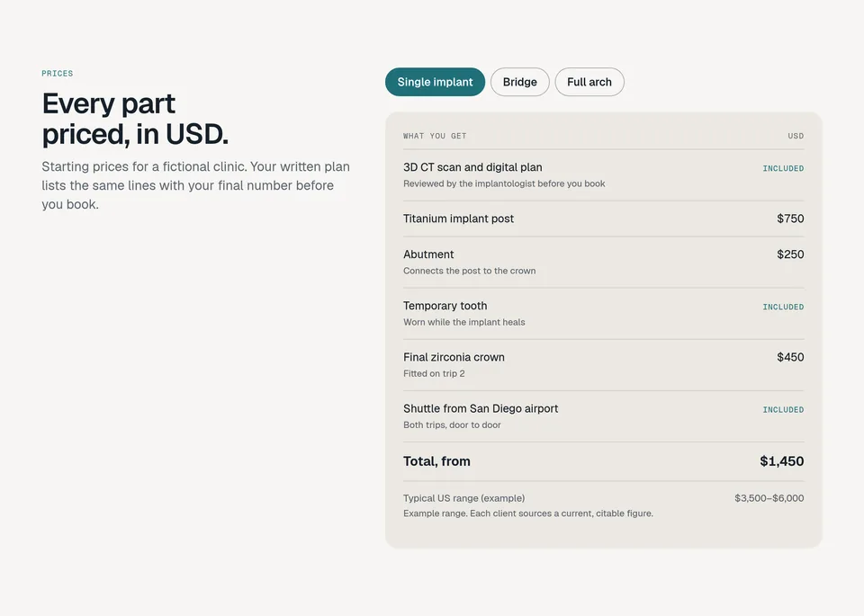Click the $250 abutment price
The height and width of the screenshot is (616, 864).
790,254
